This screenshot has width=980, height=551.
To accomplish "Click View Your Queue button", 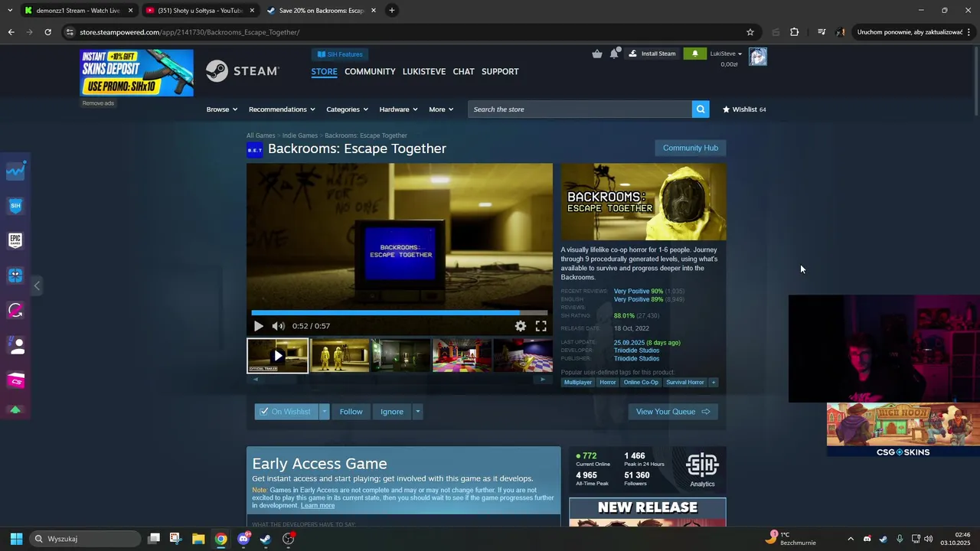I will pyautogui.click(x=673, y=412).
